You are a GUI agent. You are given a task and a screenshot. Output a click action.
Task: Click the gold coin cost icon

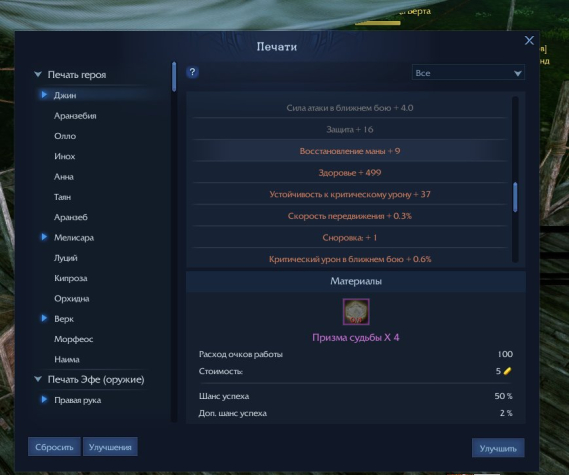508,371
